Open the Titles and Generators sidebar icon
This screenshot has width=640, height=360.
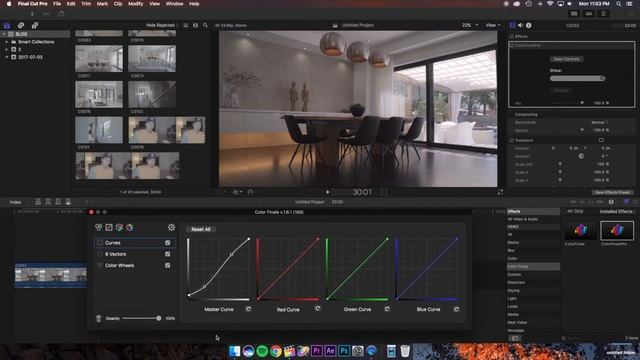tap(35, 25)
